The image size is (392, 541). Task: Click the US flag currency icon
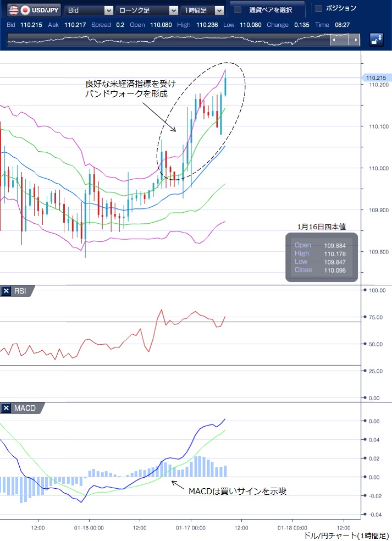[12, 10]
